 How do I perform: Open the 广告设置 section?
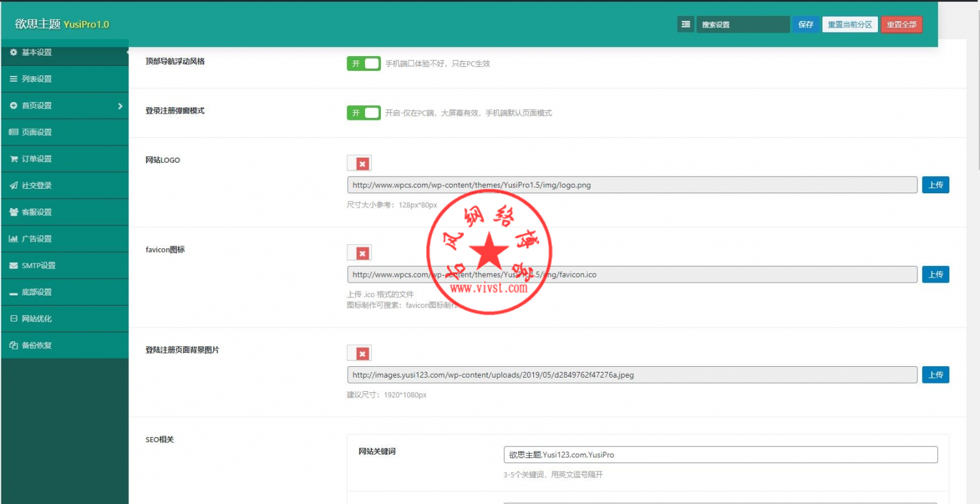[64, 239]
